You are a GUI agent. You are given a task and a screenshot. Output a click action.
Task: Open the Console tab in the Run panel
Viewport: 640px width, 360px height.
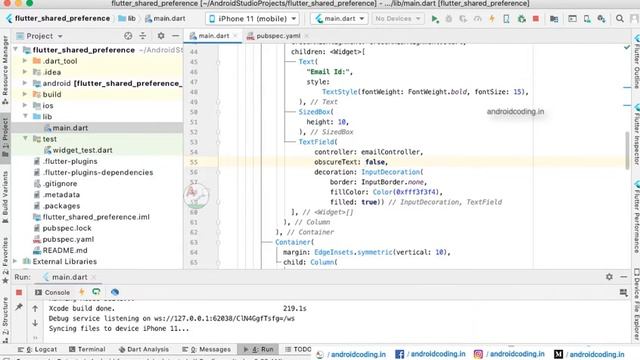point(53,292)
